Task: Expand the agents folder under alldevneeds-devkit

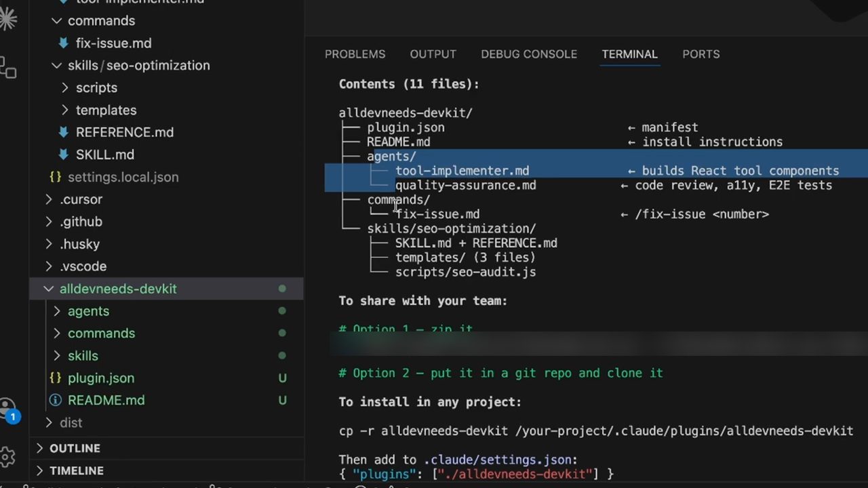Action: coord(57,311)
